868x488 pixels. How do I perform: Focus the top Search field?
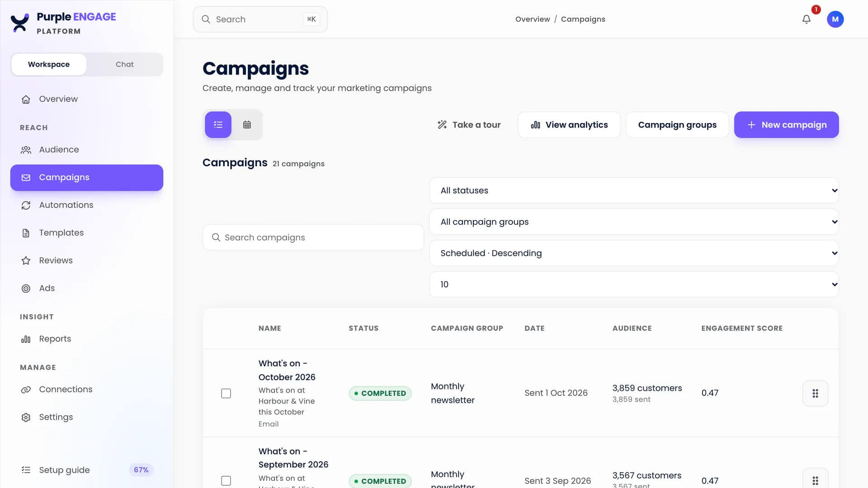click(x=260, y=19)
